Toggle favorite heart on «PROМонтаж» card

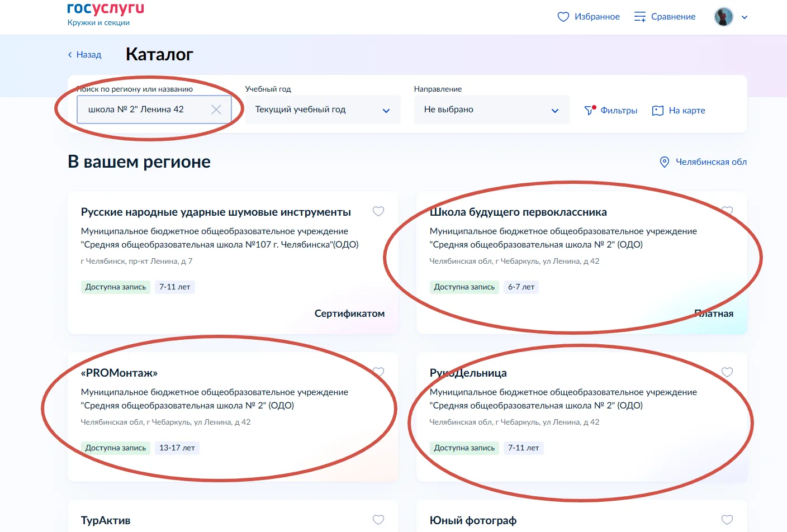[378, 372]
